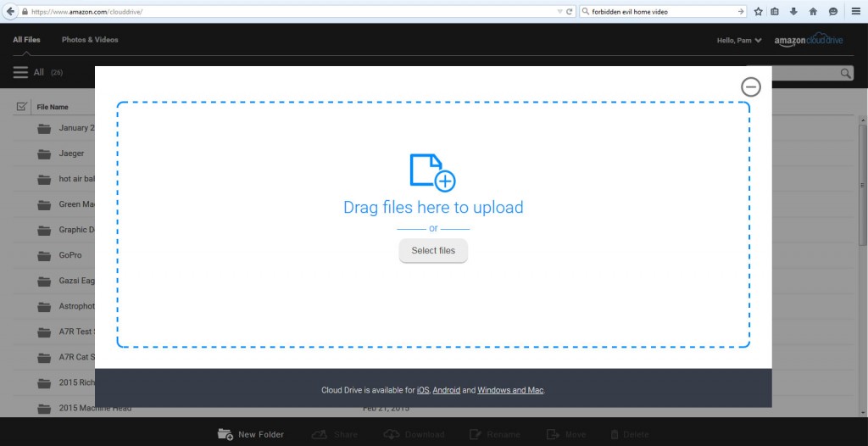Screen dimensions: 868x446
Task: Bookmark this page with the star icon
Action: coord(758,11)
